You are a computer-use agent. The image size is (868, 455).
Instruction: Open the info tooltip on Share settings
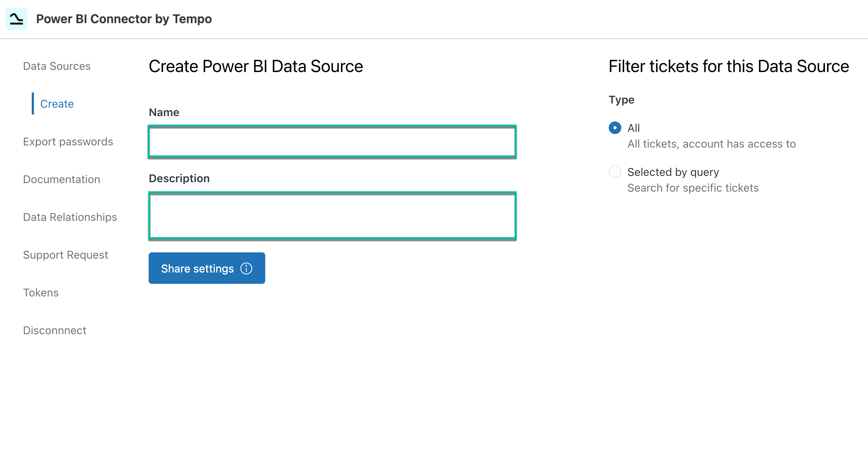(246, 268)
